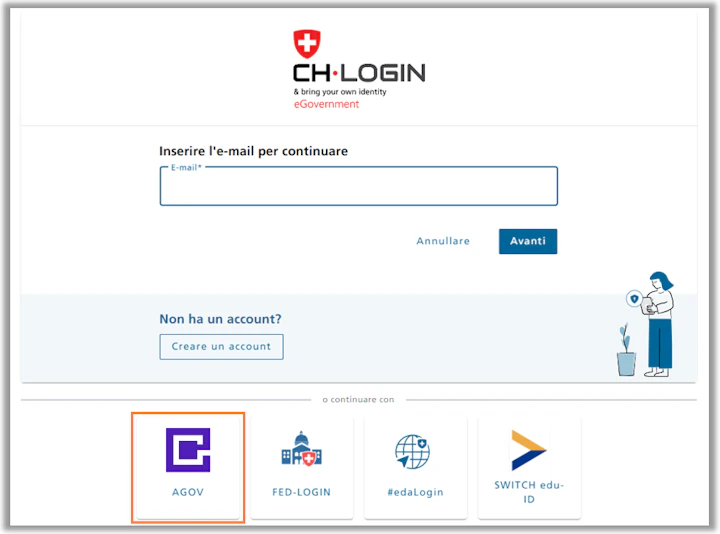Click the 'o continuare con' divider text

359,399
